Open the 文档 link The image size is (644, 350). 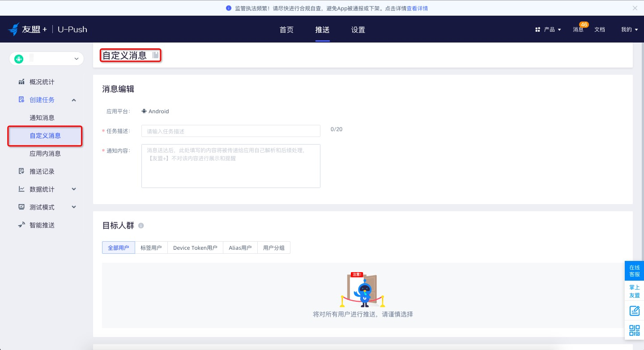coord(600,30)
